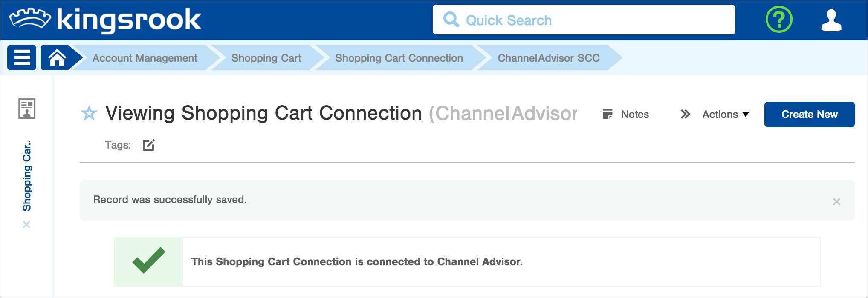868x298 pixels.
Task: Select the ChannelAdvisor SCC breadcrumb
Action: click(549, 58)
